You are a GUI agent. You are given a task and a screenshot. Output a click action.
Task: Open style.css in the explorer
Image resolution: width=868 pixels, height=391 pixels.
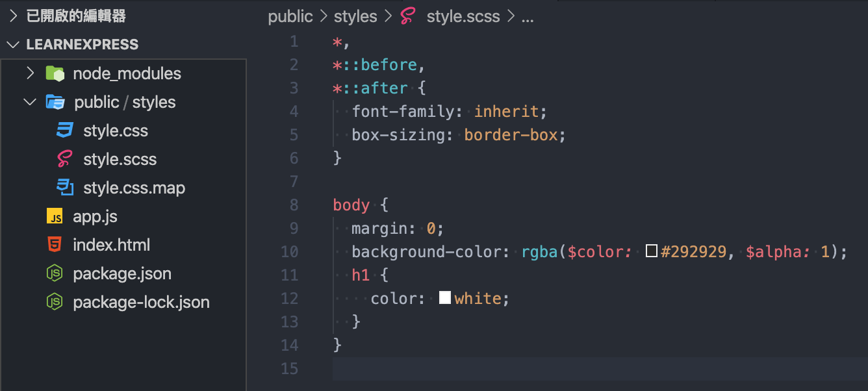(x=116, y=131)
